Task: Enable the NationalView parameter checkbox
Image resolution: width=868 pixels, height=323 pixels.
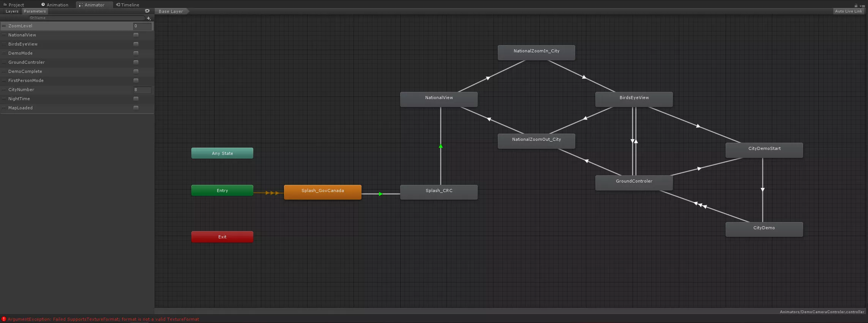Action: (x=136, y=35)
